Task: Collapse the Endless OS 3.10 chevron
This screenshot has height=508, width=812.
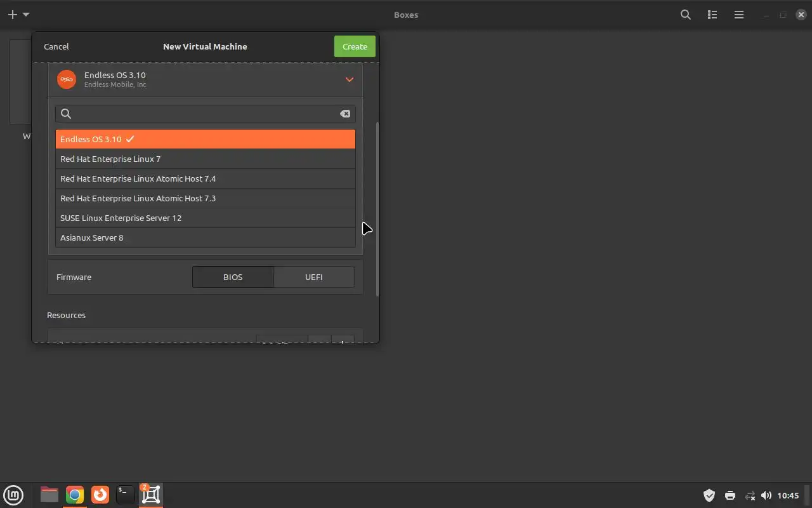Action: (349, 79)
